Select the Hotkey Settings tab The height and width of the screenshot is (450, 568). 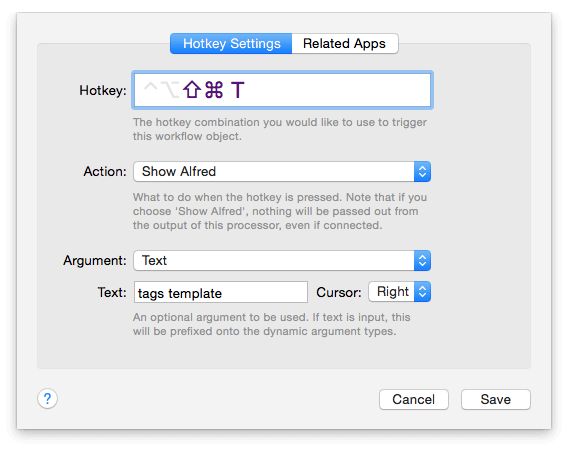231,43
